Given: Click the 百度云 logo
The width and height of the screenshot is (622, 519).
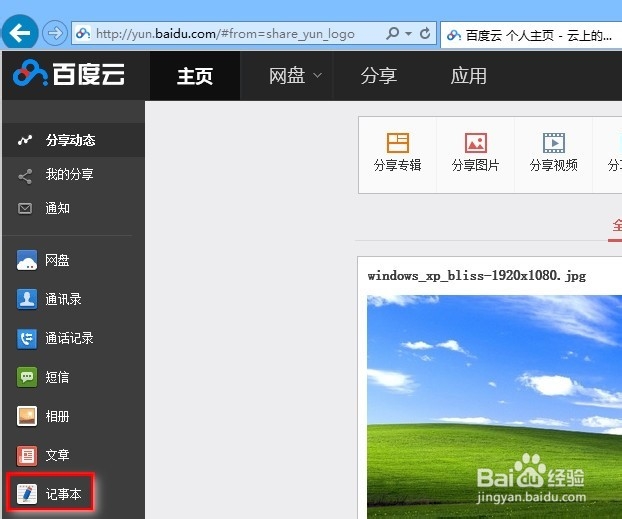Looking at the screenshot, I should [x=69, y=74].
